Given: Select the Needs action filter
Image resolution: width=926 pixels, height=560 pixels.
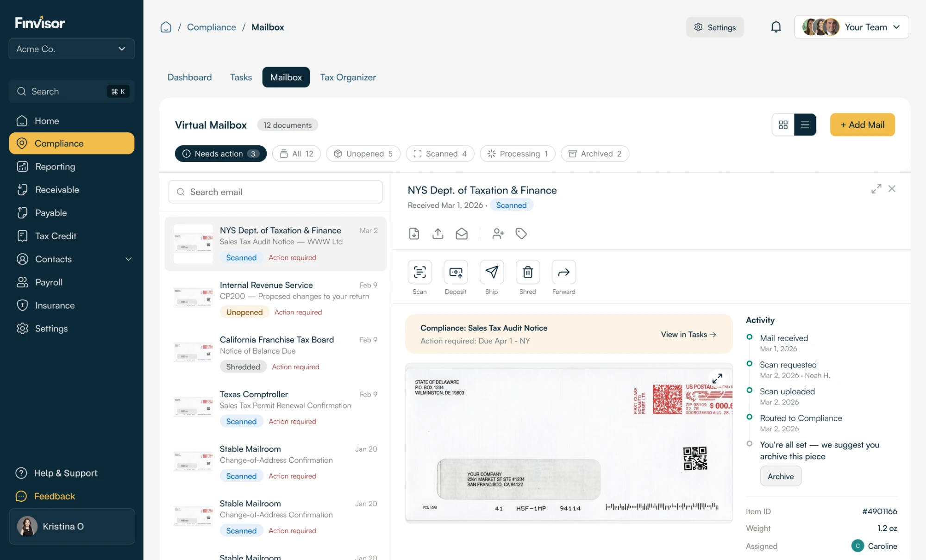Looking at the screenshot, I should tap(221, 154).
